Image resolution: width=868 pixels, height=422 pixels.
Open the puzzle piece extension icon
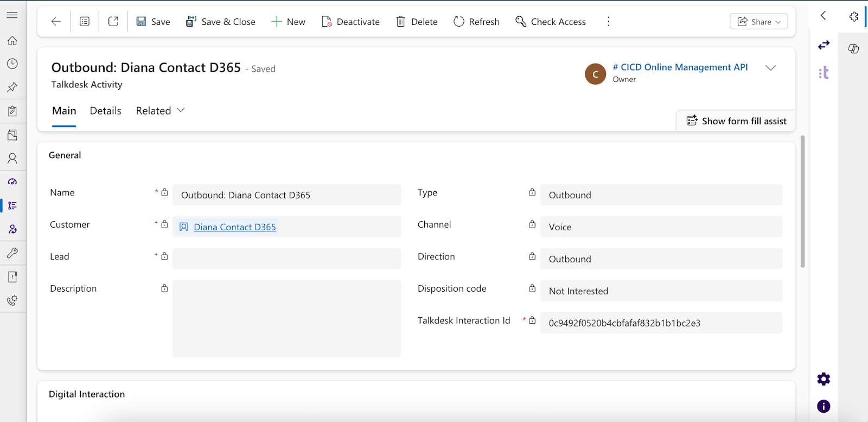[x=853, y=16]
